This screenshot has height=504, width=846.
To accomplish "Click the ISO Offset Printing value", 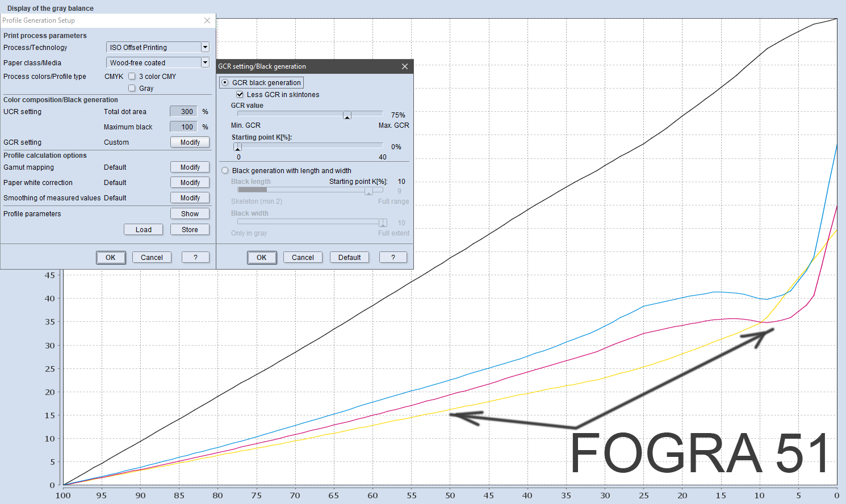I will (x=139, y=48).
